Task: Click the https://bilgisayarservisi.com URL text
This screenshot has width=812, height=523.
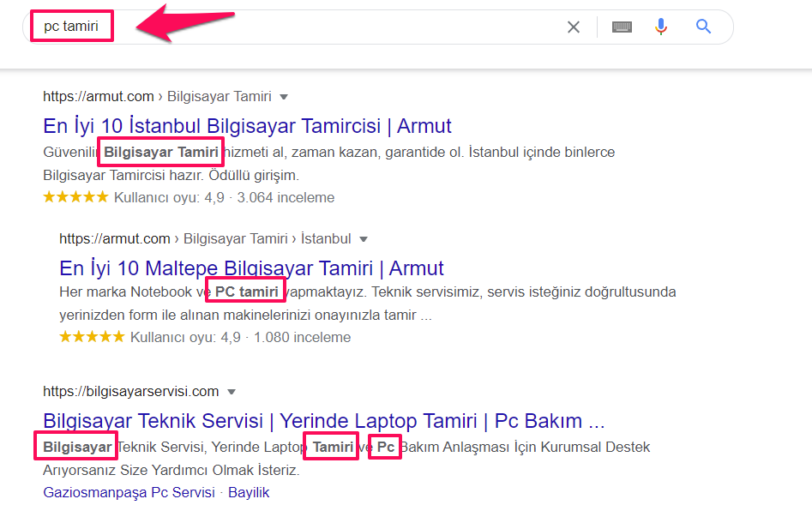Action: 131,391
